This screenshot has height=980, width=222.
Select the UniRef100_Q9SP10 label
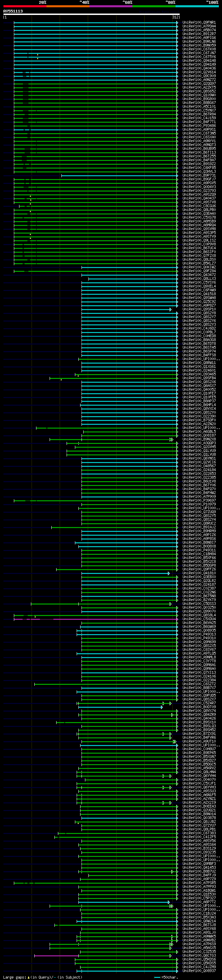(x=199, y=309)
